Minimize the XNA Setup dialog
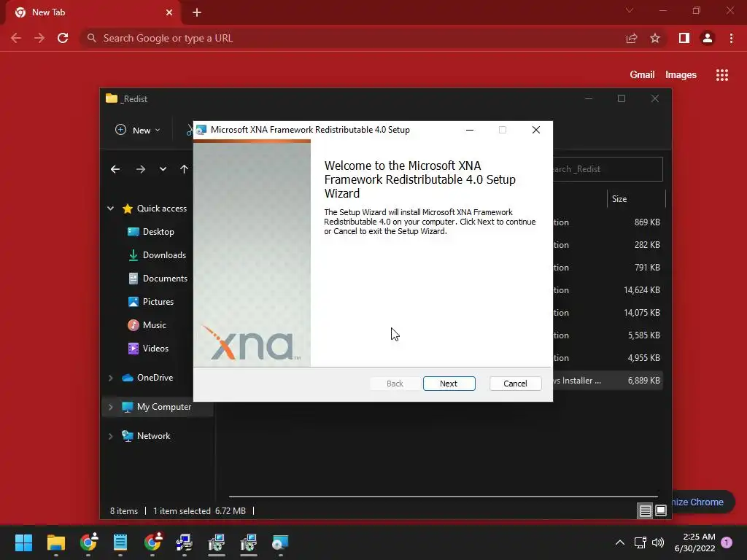The width and height of the screenshot is (747, 560). [x=470, y=130]
